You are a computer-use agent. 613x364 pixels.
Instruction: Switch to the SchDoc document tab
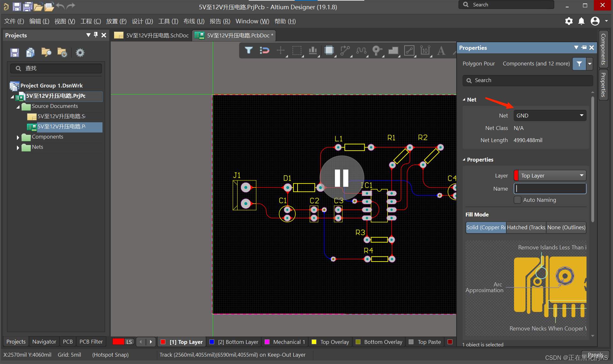click(152, 35)
